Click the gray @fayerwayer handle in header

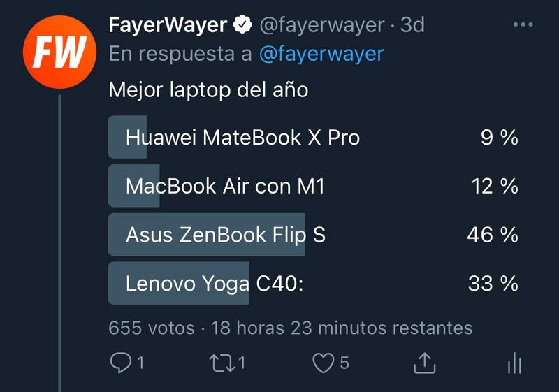322,25
